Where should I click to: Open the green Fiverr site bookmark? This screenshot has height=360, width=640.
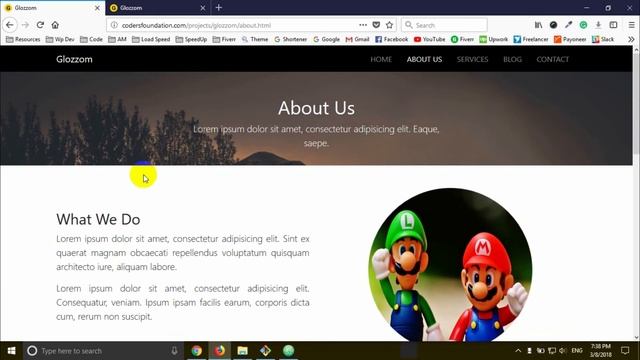point(462,39)
